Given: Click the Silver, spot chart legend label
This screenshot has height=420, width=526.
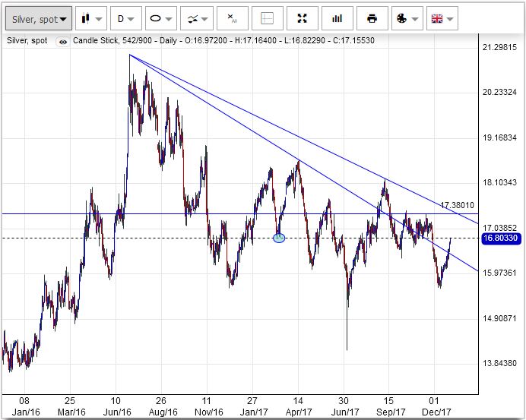Looking at the screenshot, I should tap(27, 41).
